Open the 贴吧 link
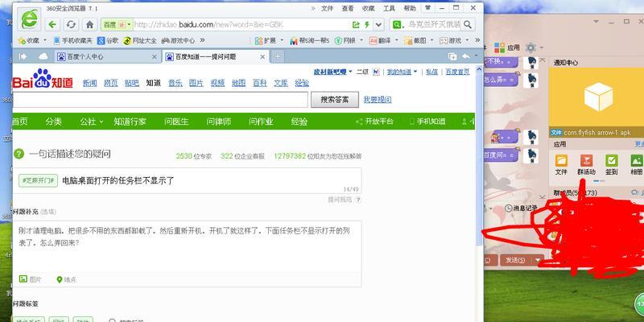Viewport: 644px width, 322px height. [x=132, y=83]
